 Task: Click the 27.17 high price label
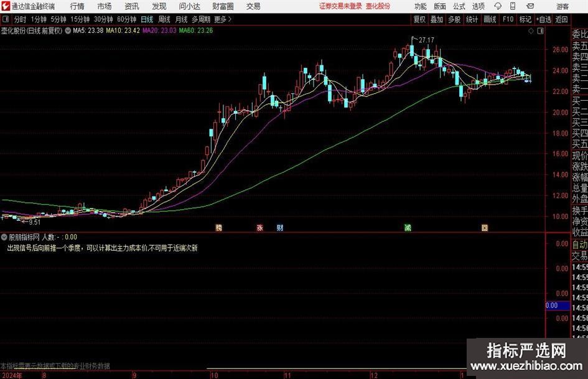pyautogui.click(x=426, y=40)
